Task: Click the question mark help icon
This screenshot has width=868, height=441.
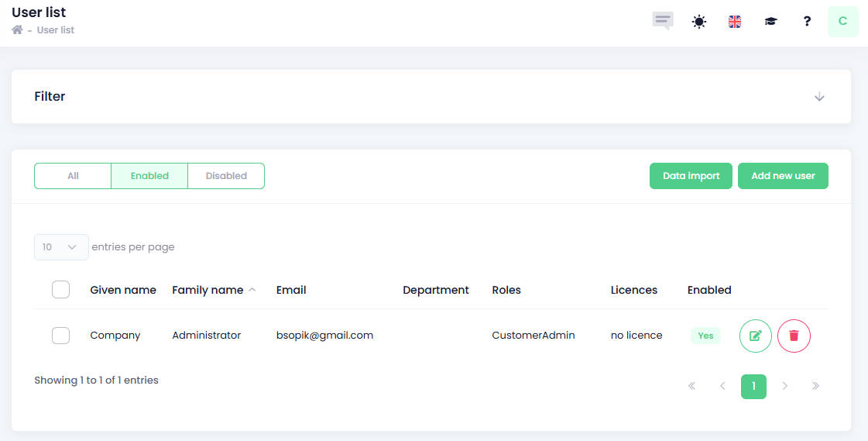Action: [x=807, y=22]
